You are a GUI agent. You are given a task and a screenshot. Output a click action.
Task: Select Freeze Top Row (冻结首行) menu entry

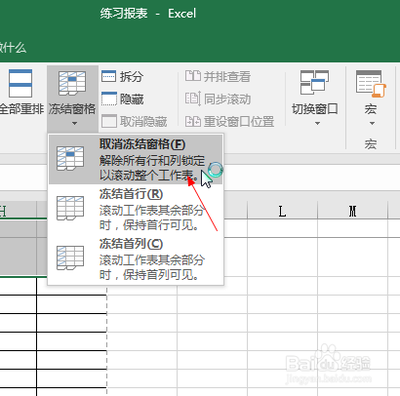[136, 209]
